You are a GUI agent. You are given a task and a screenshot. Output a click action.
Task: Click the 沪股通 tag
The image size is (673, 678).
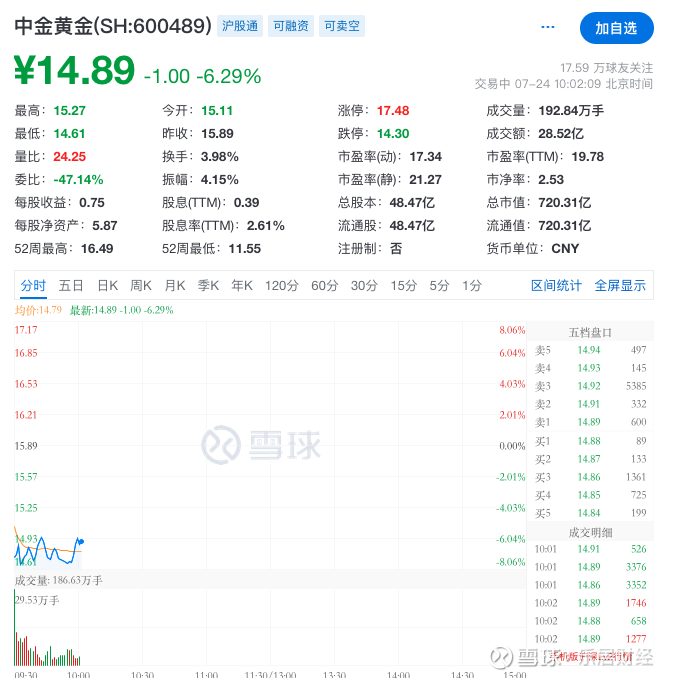[x=240, y=26]
